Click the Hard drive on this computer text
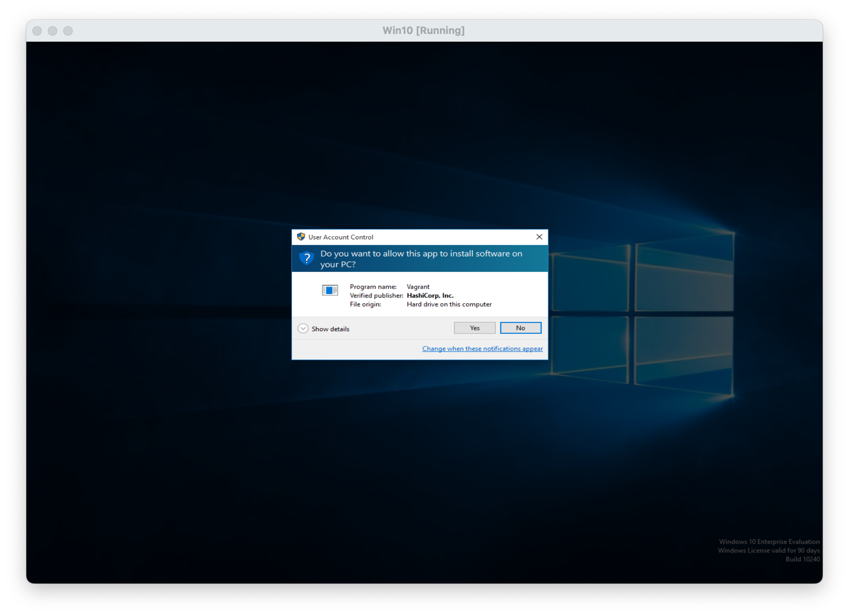The image size is (849, 616). coord(449,304)
